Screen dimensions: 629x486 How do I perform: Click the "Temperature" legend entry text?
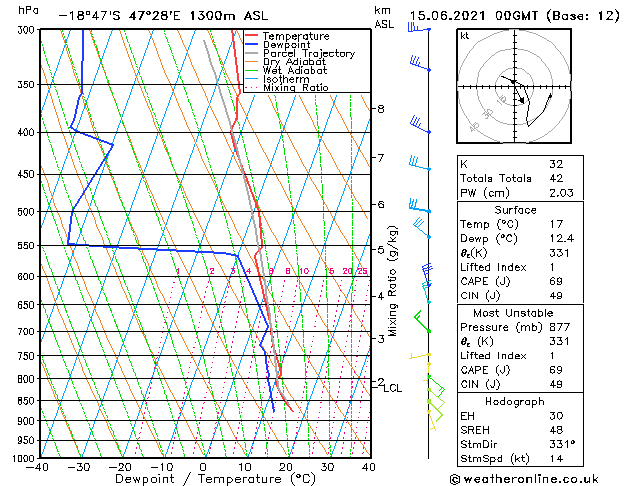[296, 36]
